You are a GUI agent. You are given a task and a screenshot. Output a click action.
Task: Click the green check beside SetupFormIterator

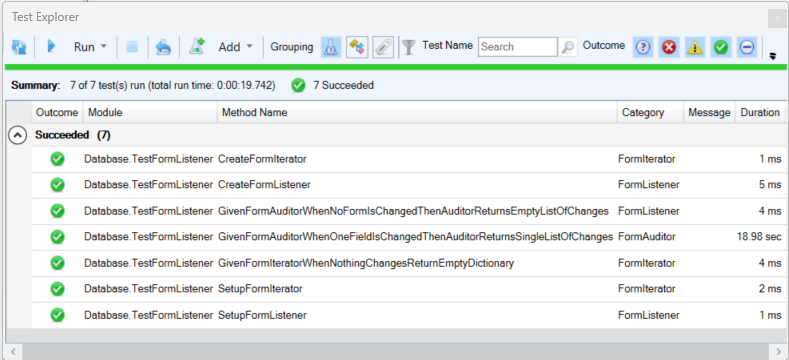[57, 289]
